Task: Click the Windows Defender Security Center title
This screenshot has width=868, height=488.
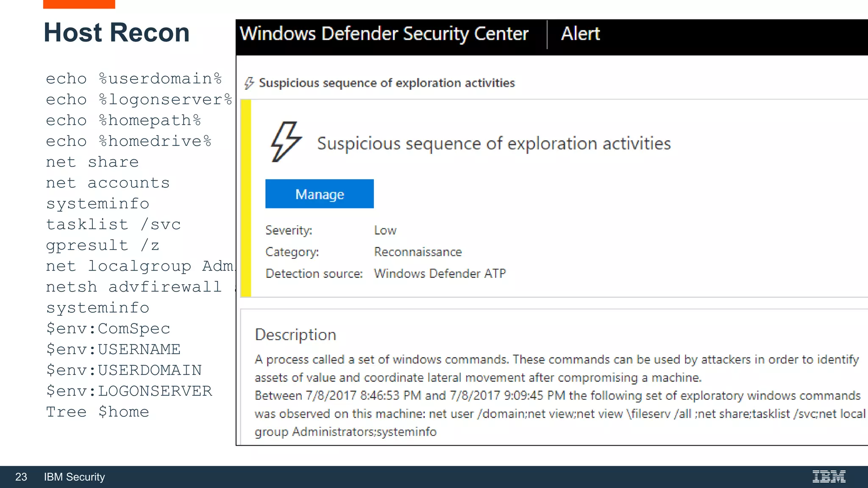Action: [384, 34]
